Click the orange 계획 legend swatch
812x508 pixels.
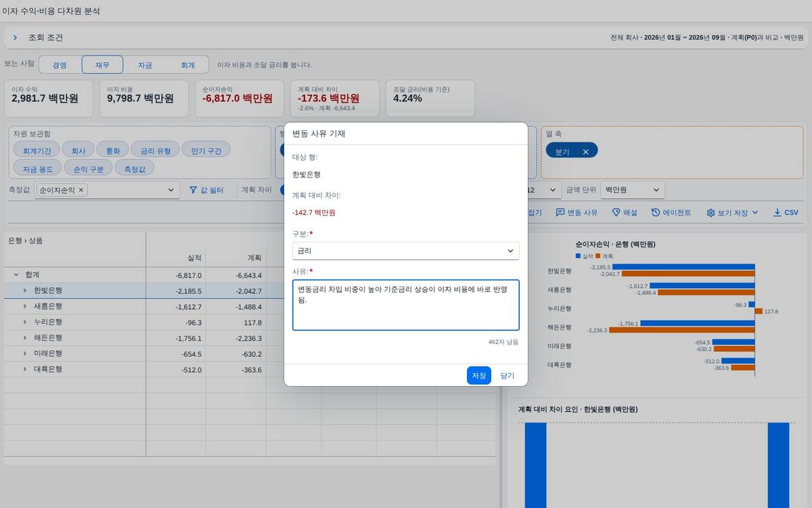tap(597, 256)
